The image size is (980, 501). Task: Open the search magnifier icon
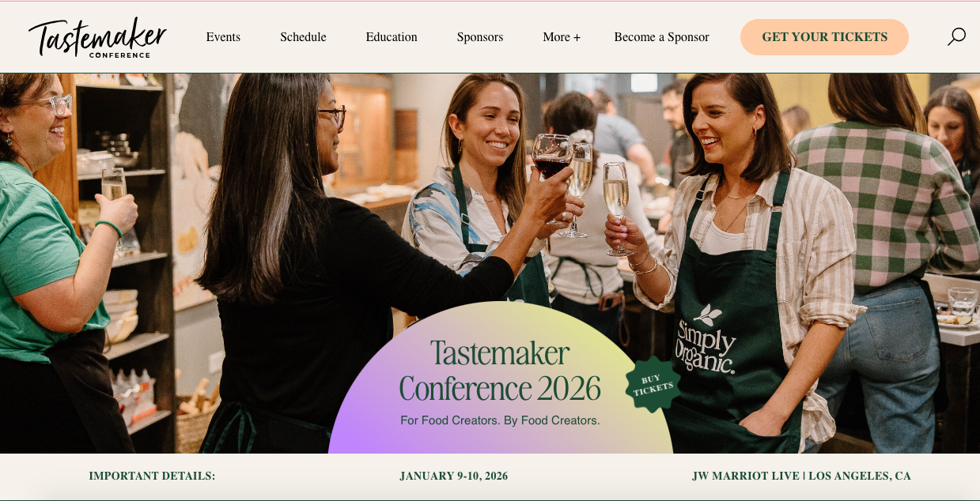tap(956, 36)
